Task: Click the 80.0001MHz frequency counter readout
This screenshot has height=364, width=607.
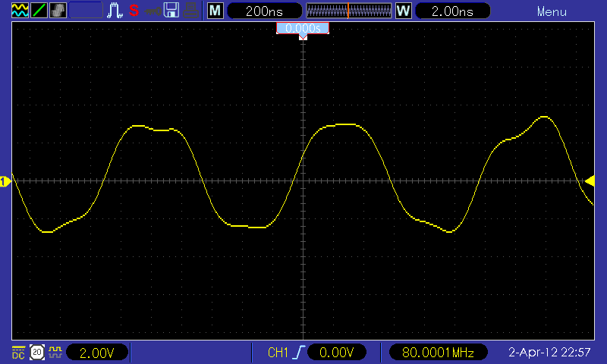Action: pos(438,353)
